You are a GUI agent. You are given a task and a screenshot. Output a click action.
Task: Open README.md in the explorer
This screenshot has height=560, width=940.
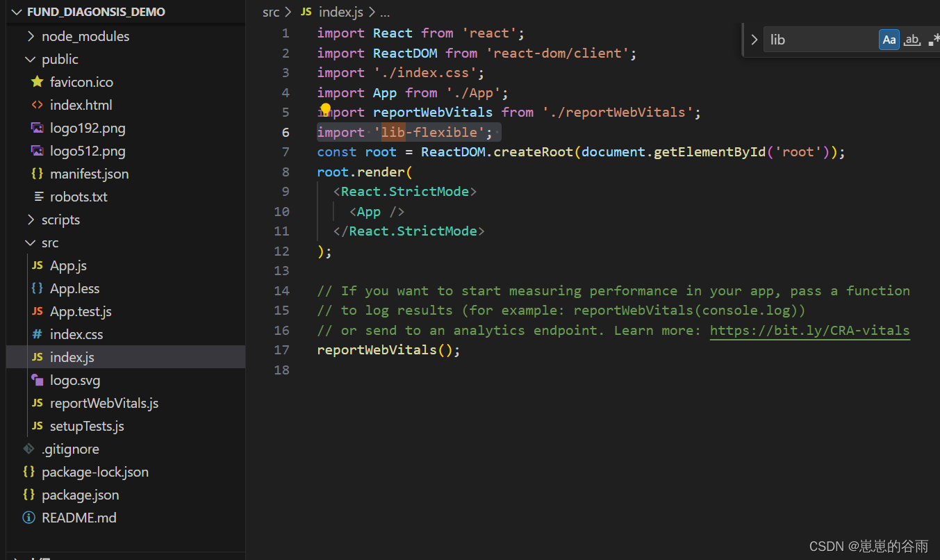(79, 518)
